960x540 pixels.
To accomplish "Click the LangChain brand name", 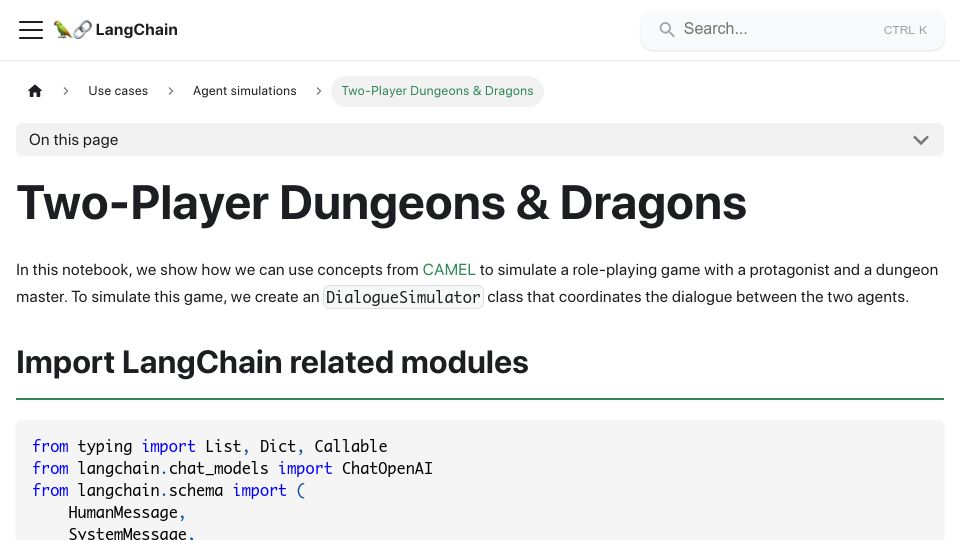I will tap(137, 29).
